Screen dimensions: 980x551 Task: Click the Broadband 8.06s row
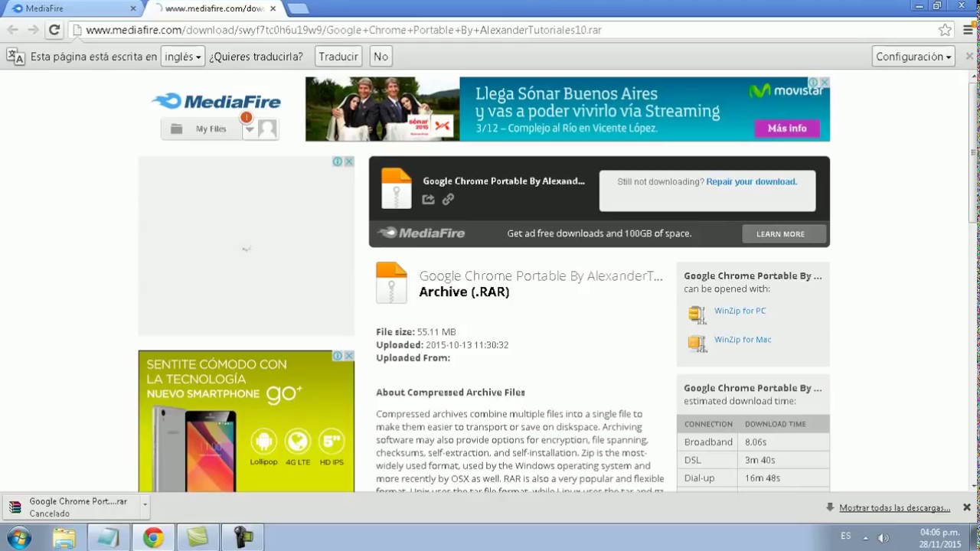click(x=753, y=442)
